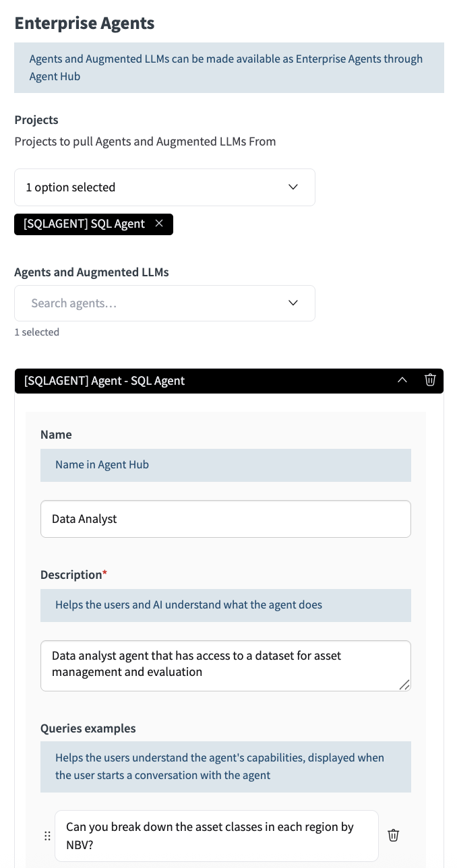The image size is (457, 868).
Task: Click the Data Analyst name field
Action: point(225,519)
